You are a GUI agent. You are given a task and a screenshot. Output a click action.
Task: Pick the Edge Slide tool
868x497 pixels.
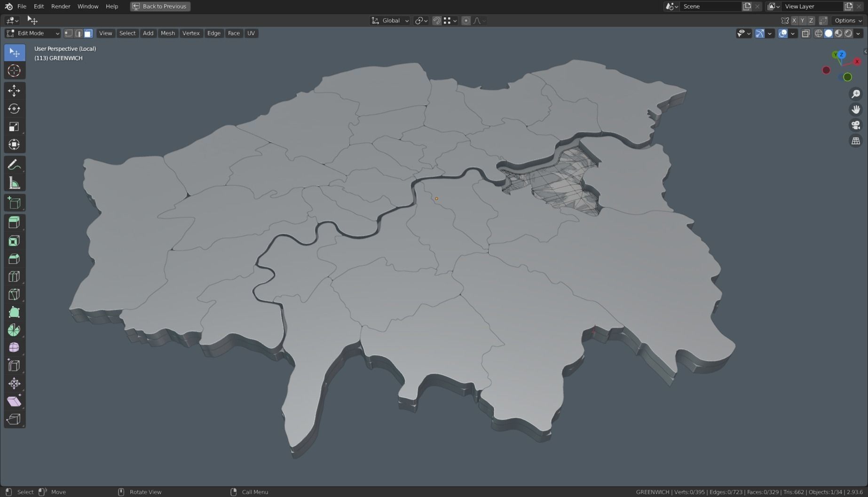(x=14, y=365)
